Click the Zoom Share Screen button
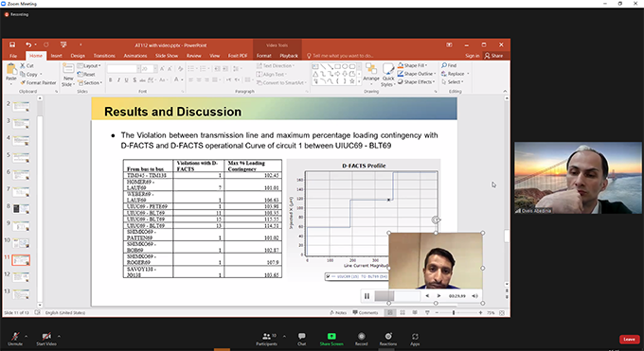This screenshot has width=644, height=351. [331, 339]
